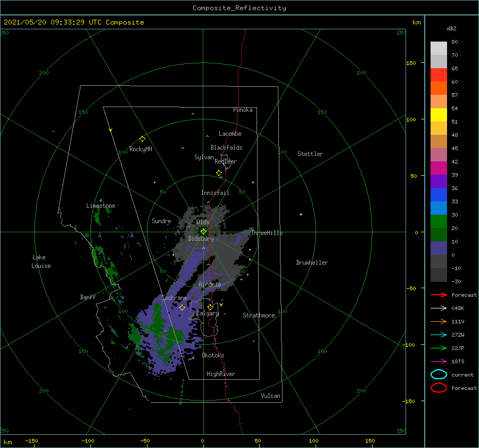Click the yellow diamond marker near Cochrane
Screen dimensions: 479x448
click(x=182, y=307)
